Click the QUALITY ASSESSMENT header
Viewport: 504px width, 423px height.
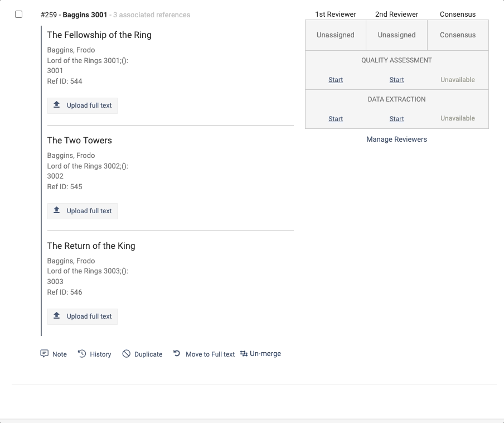(396, 60)
